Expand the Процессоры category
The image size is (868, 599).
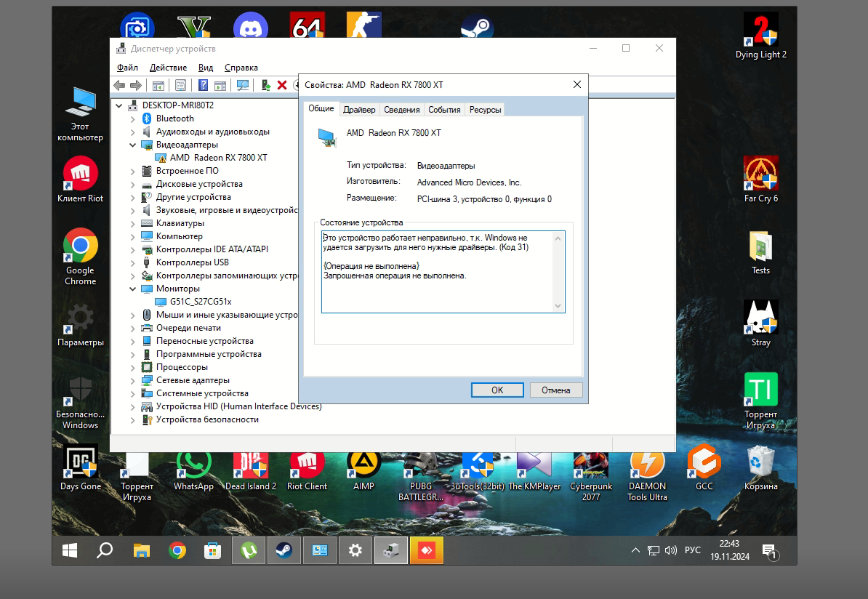[x=132, y=368]
